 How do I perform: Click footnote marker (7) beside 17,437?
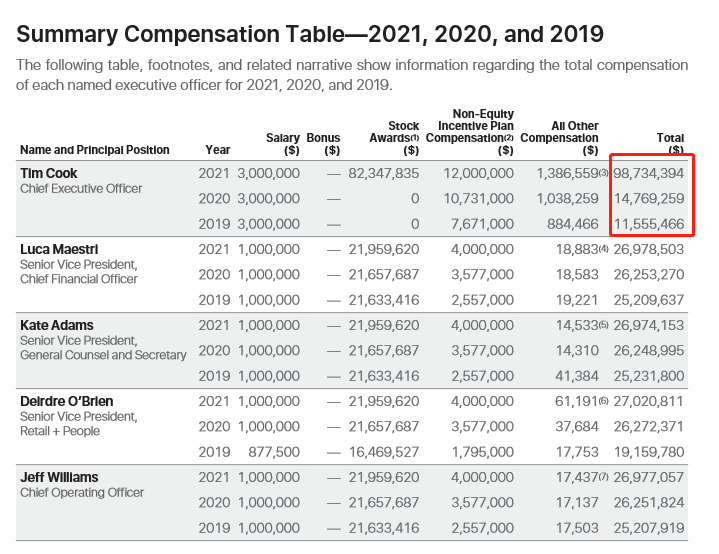603,477
